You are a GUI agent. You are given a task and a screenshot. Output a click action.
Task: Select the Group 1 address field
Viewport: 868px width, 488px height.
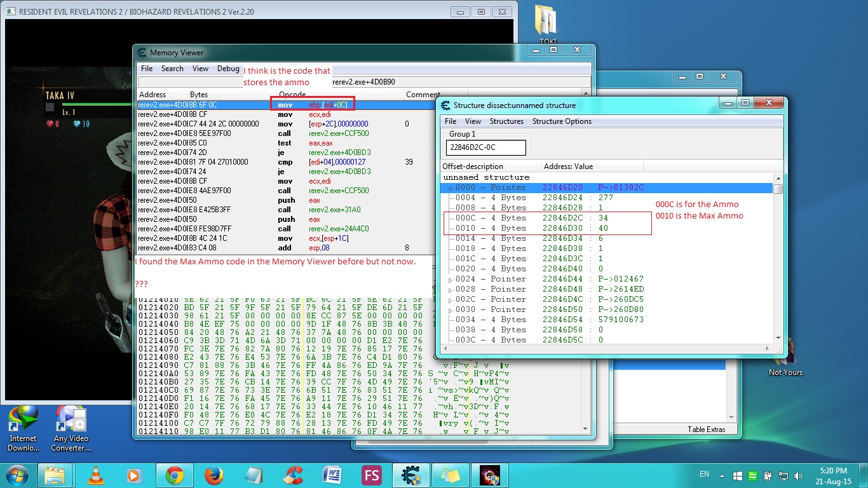(x=485, y=147)
